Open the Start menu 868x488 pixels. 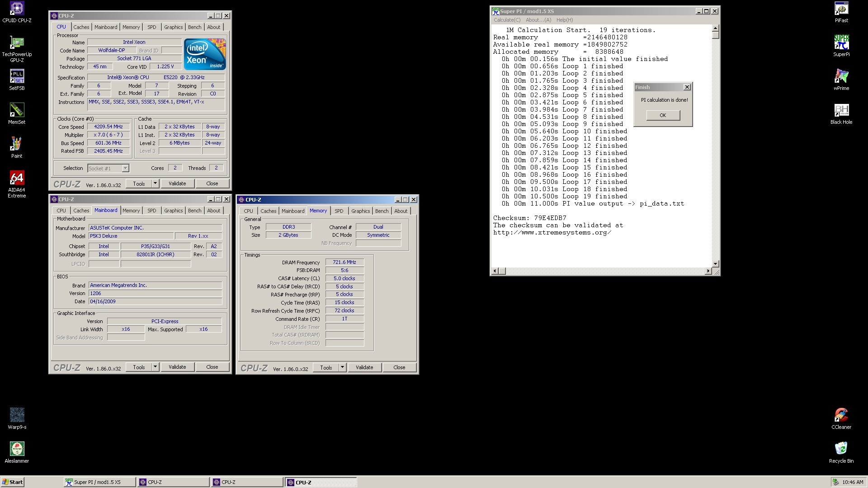12,482
